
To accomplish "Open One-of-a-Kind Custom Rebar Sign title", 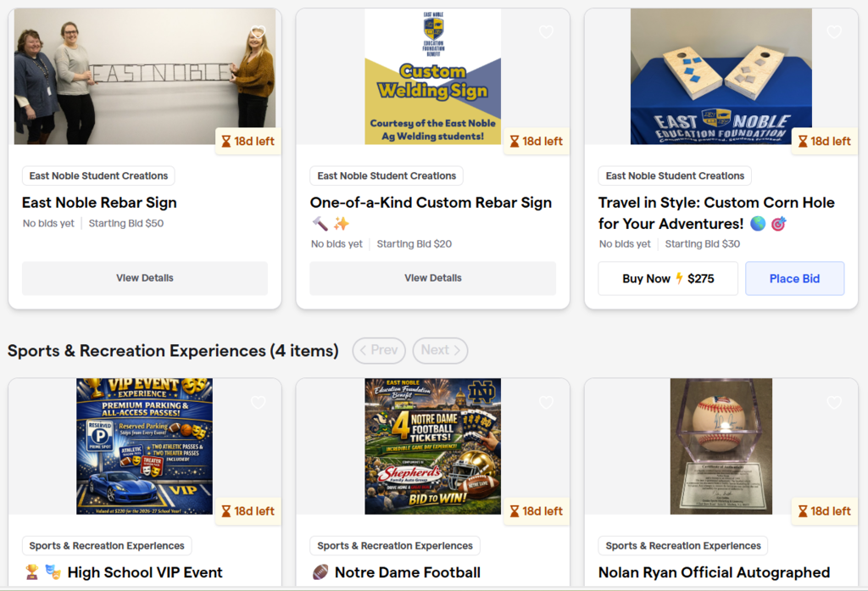I will click(x=431, y=203).
